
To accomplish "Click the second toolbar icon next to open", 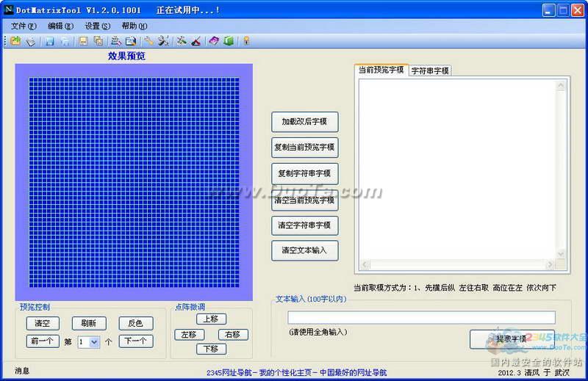I will (x=31, y=41).
